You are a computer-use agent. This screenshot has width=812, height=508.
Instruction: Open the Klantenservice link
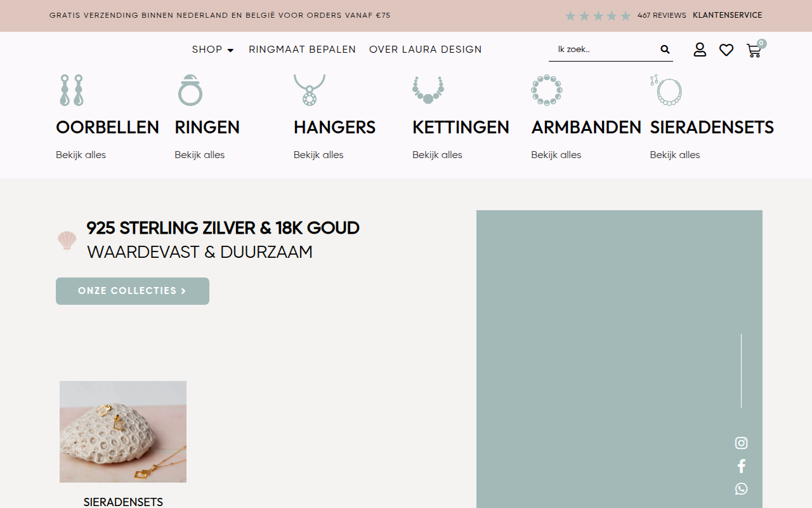[728, 15]
